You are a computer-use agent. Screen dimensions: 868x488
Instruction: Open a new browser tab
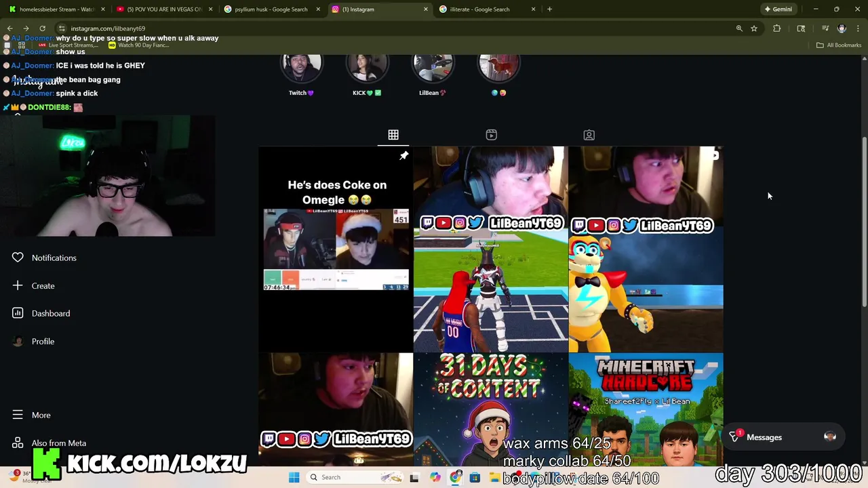pos(549,9)
